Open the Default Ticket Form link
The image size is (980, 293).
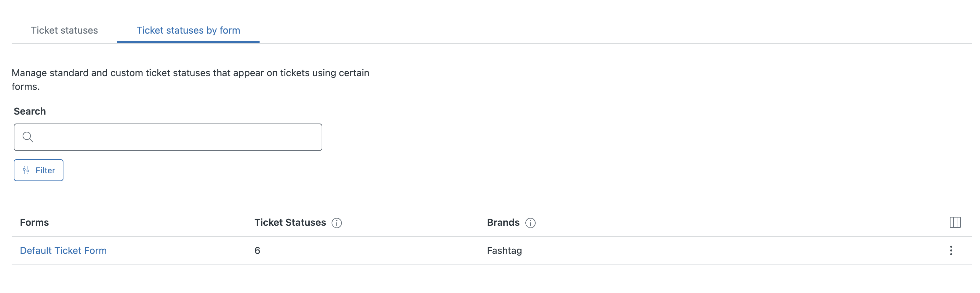tap(63, 250)
